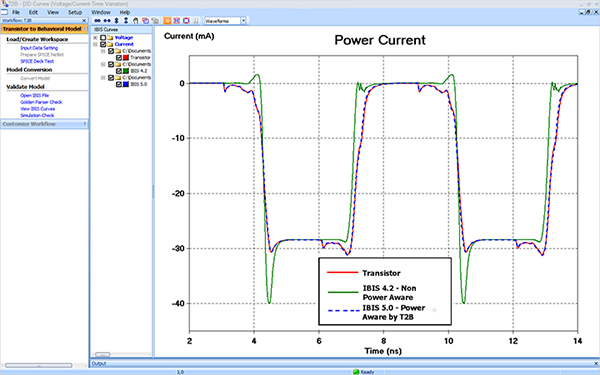Click the Customize Workflow panel header
Viewport: 600px width, 375px height.
[44, 124]
